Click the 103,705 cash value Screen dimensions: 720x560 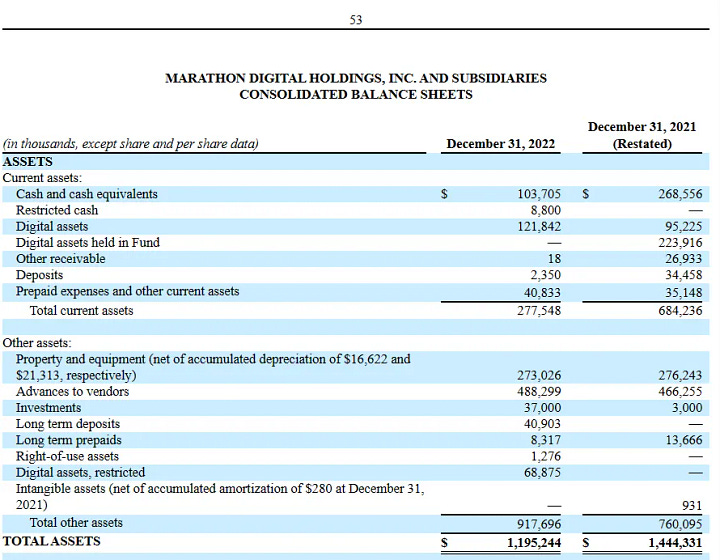tap(539, 194)
